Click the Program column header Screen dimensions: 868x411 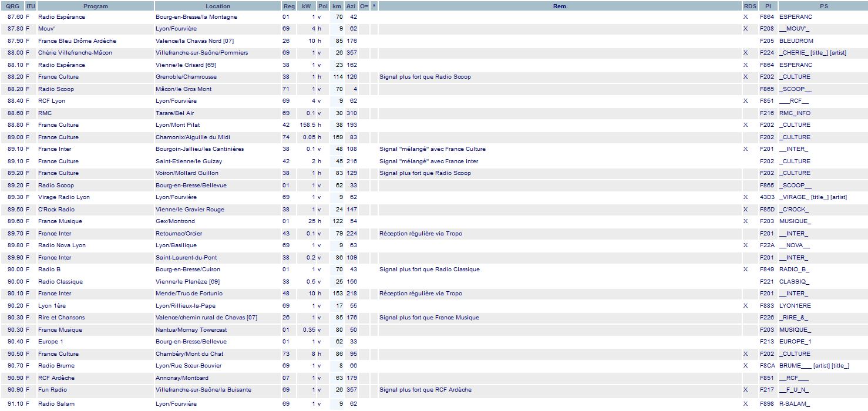coord(95,6)
